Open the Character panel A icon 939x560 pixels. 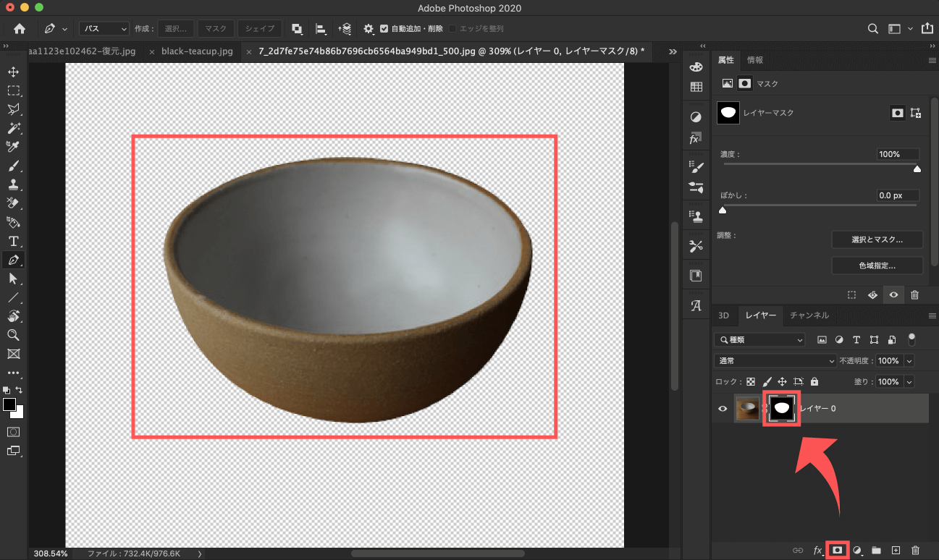pos(696,305)
